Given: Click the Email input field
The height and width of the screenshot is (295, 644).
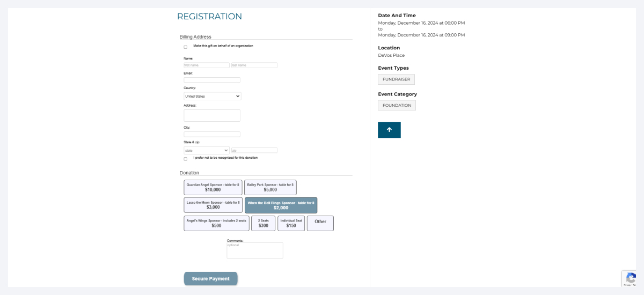Looking at the screenshot, I should (x=212, y=80).
